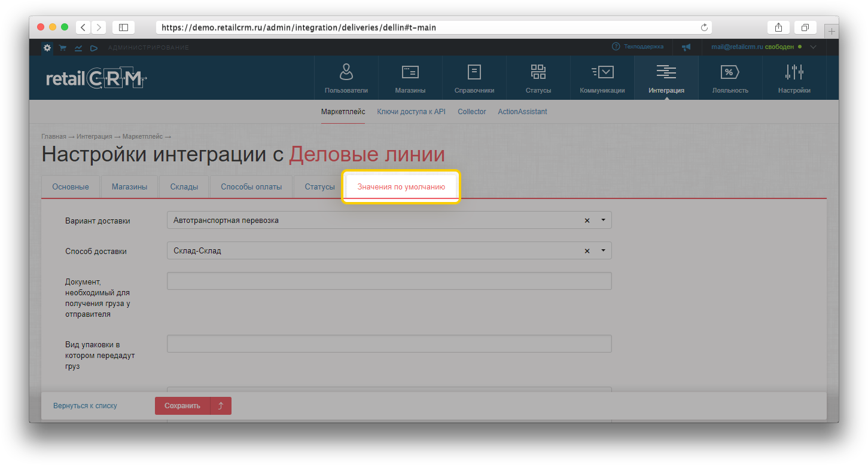
Task: Open the Лояльность section icon
Action: 730,72
